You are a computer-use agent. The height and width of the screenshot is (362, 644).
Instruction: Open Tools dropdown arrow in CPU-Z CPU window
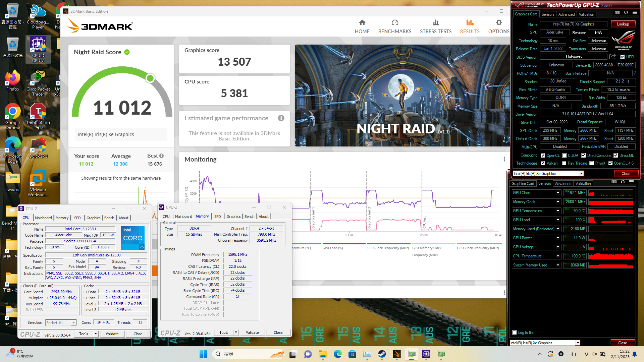coord(96,334)
